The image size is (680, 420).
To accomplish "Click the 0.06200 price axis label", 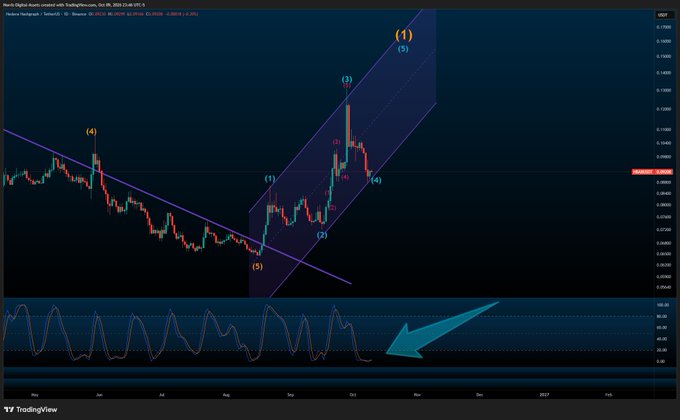I will tap(664, 265).
